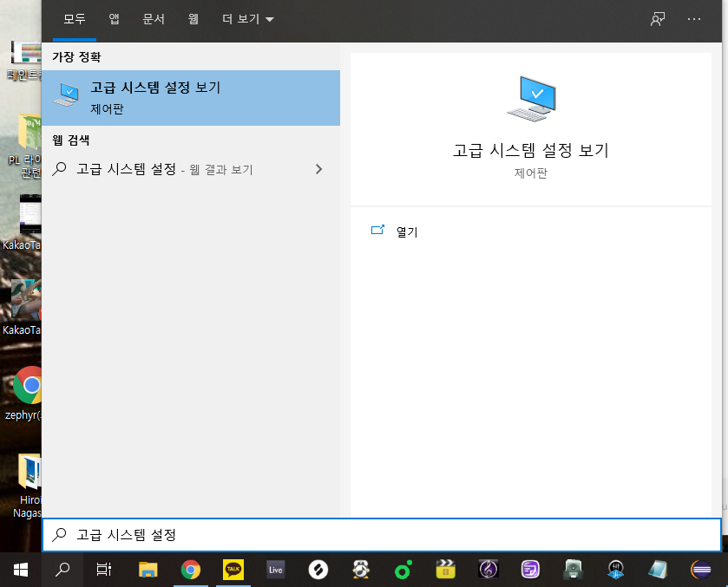Launch the green ring icon app on taskbar

403,570
